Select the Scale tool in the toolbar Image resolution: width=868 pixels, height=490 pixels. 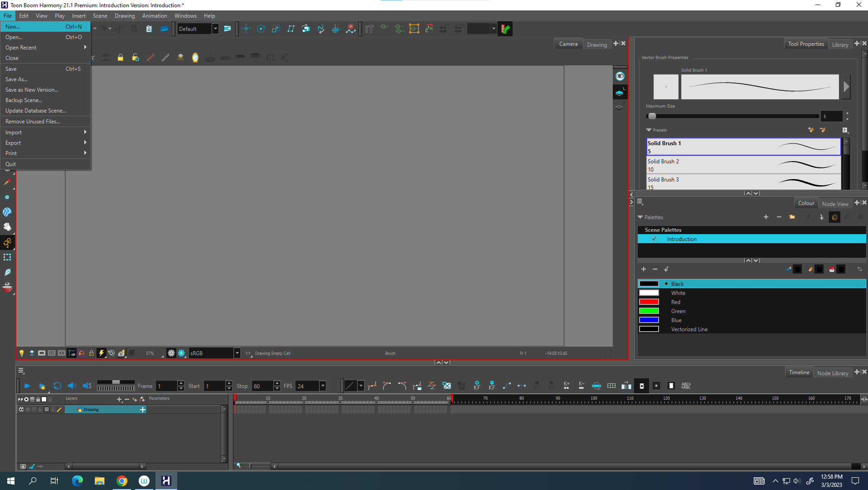point(276,29)
